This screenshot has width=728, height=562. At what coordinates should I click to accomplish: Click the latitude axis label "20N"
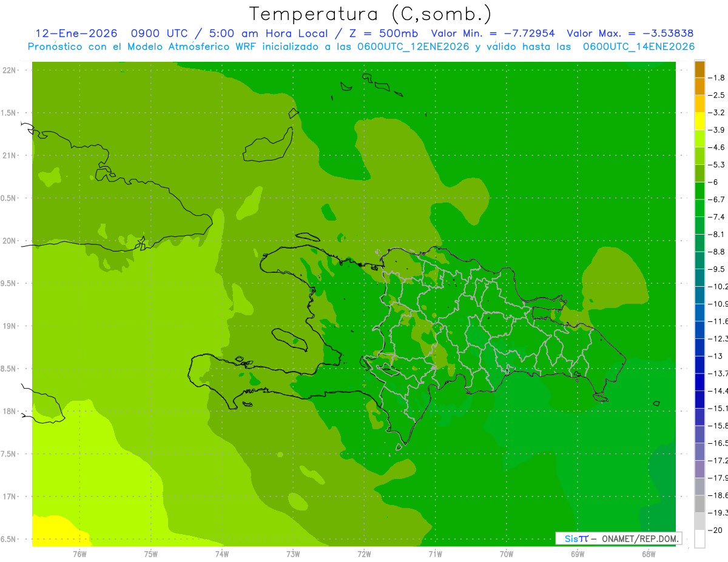[x=9, y=241]
